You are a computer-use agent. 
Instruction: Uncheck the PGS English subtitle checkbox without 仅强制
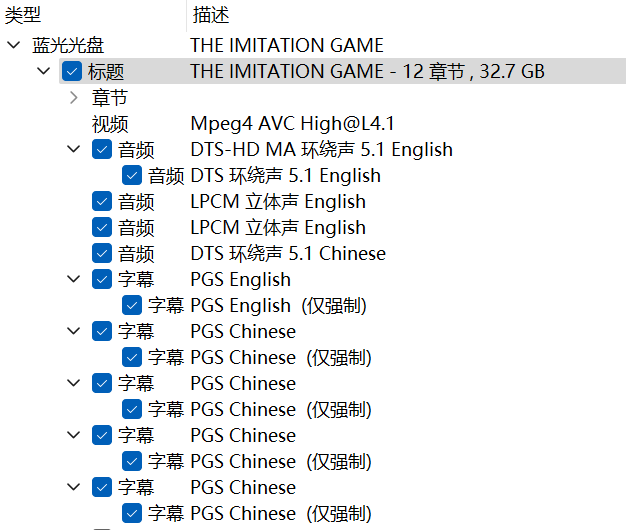click(102, 279)
